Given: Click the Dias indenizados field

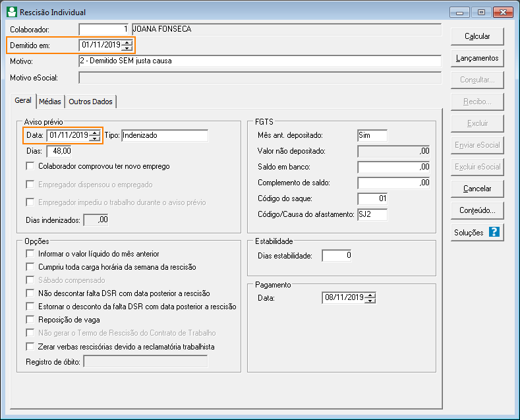Looking at the screenshot, I should 96,220.
